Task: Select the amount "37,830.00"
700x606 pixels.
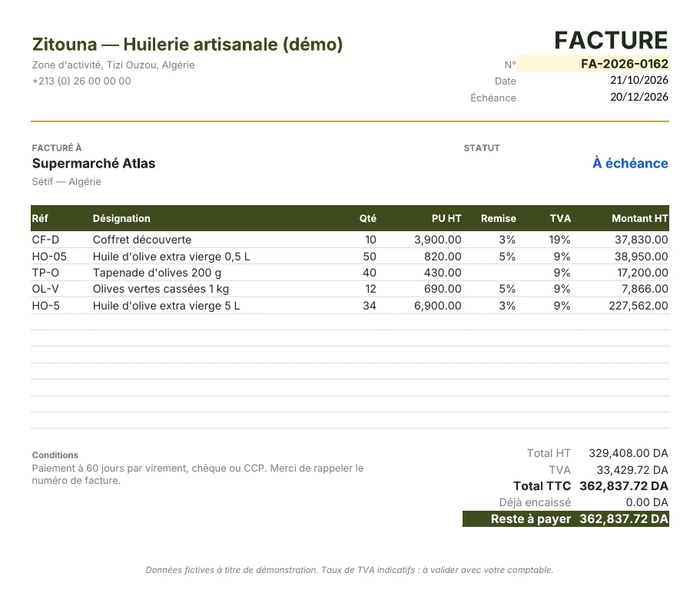Action: [x=642, y=240]
